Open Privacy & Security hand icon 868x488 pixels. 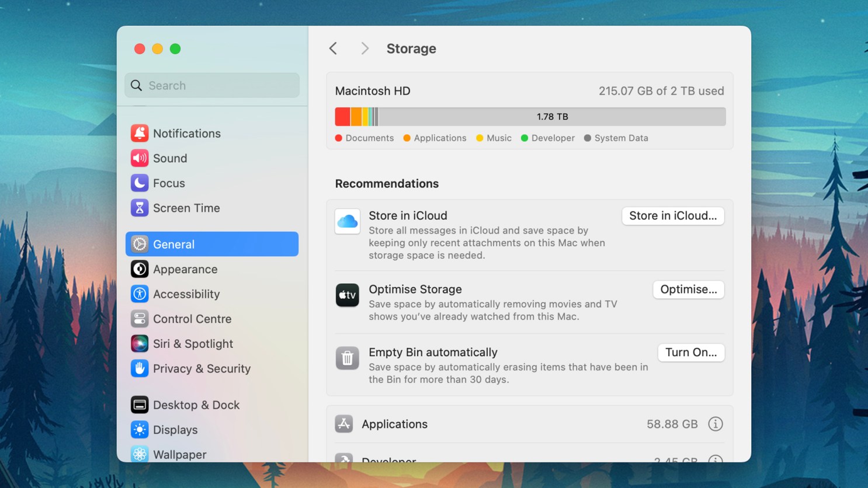click(140, 368)
